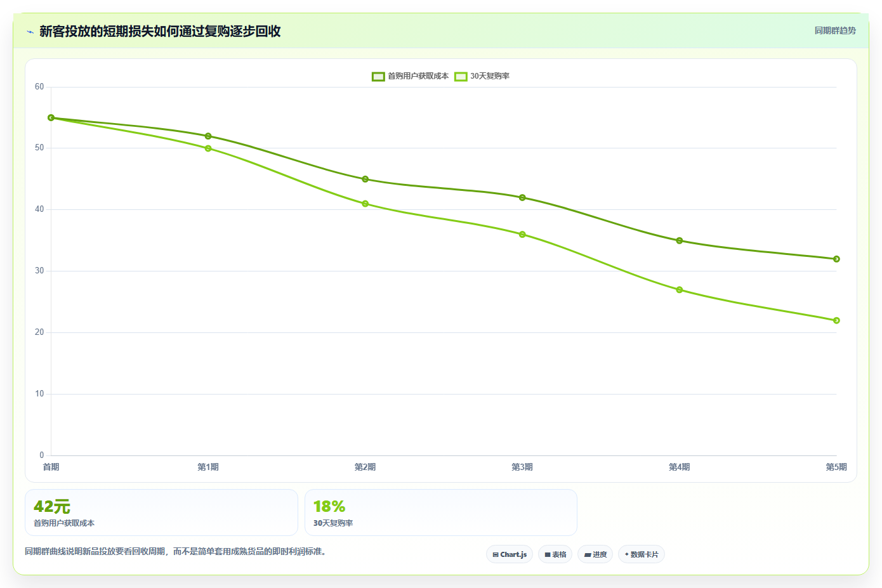Click the 表格 tag chip

555,554
